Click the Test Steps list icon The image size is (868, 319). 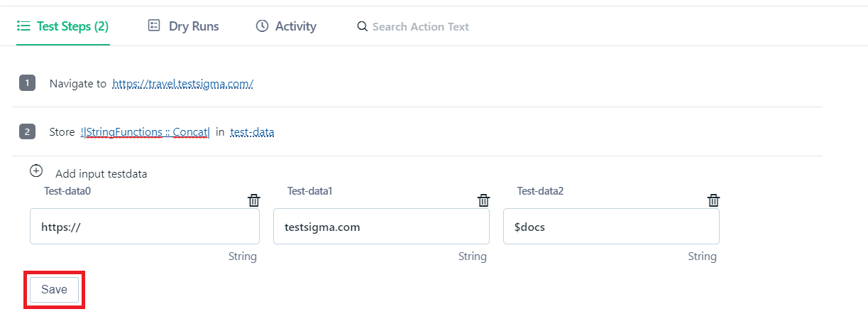pos(23,26)
